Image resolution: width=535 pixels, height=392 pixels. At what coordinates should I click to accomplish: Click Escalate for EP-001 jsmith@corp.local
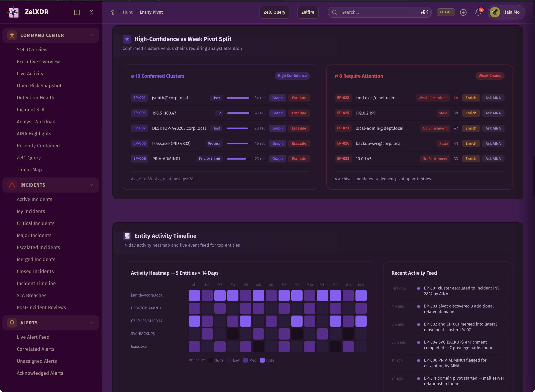tap(299, 98)
